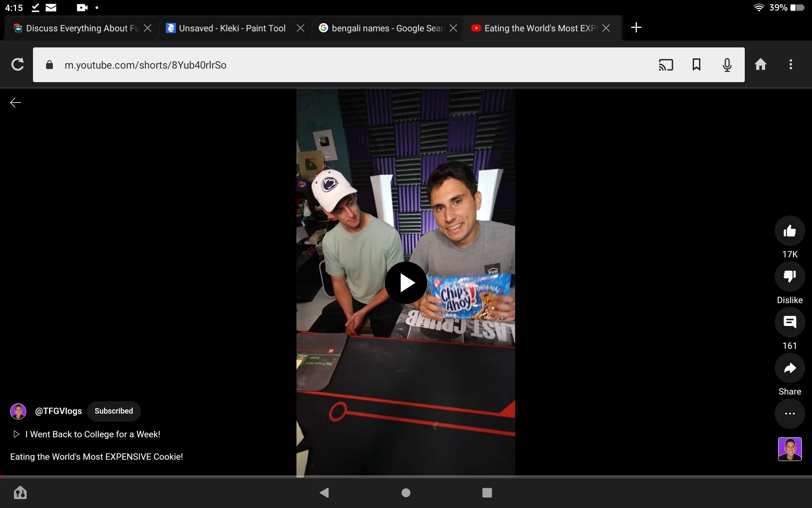Go back using the left arrow
The image size is (812, 508).
pyautogui.click(x=16, y=102)
